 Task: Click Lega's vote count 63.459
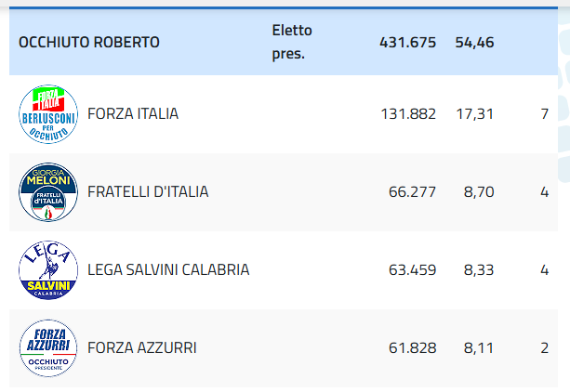(x=412, y=270)
